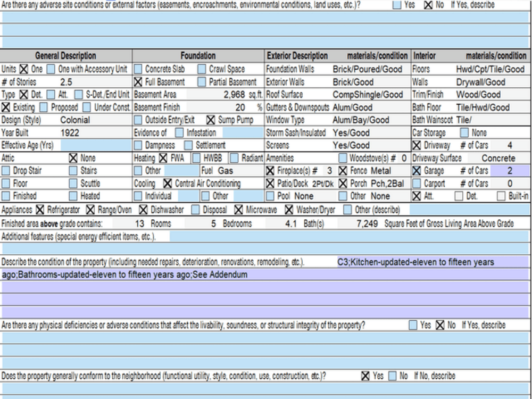
Task: Uncheck No for adverse site conditions
Action: [428, 5]
